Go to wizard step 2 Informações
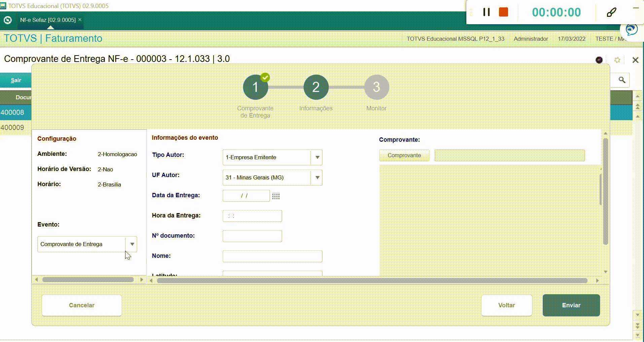 click(316, 87)
